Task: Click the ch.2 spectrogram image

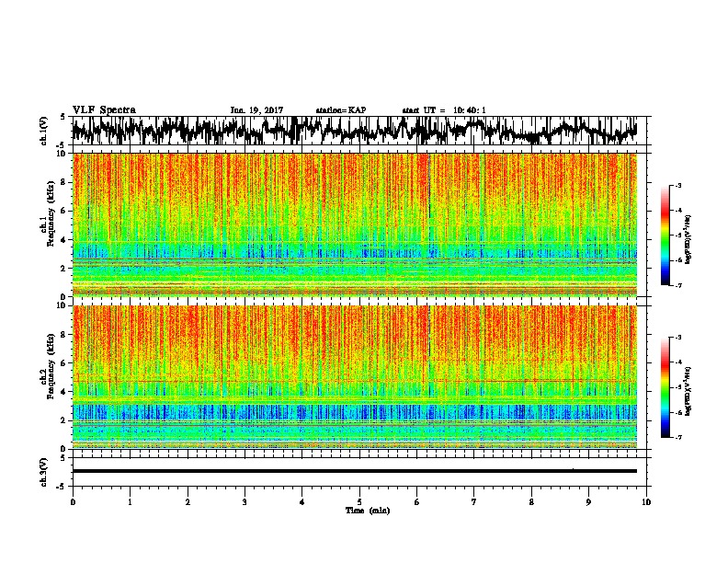Action: [355, 377]
